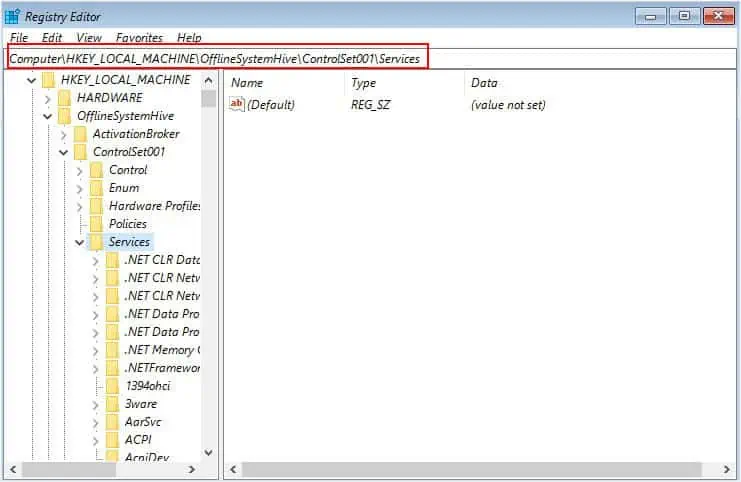Viewport: 741px width, 482px height.
Task: Click the Policies folder icon
Action: click(x=96, y=224)
